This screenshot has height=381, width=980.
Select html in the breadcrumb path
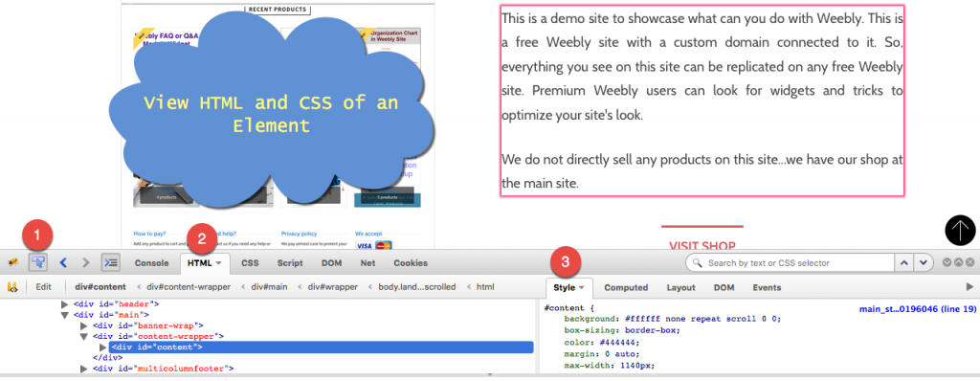pos(485,287)
